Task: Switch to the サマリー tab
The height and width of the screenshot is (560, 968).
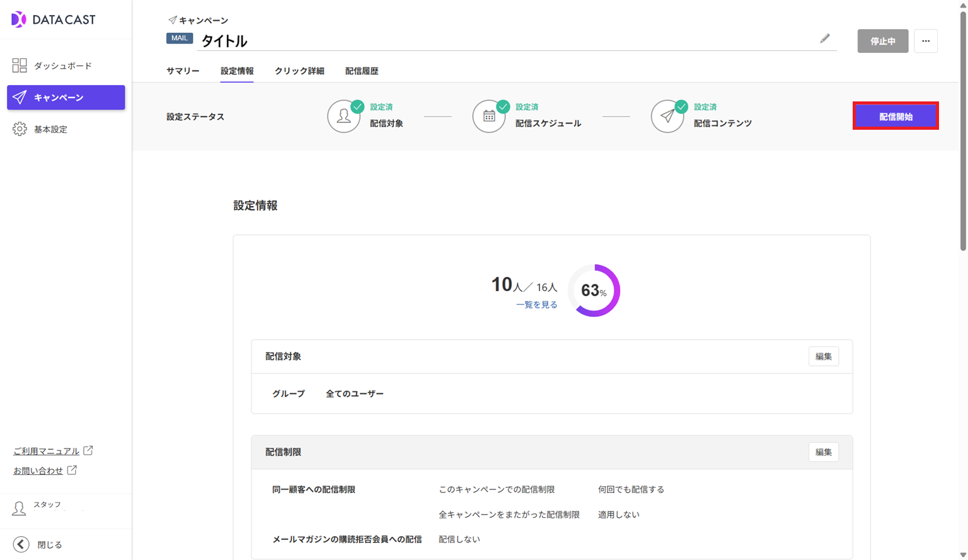Action: (x=183, y=71)
